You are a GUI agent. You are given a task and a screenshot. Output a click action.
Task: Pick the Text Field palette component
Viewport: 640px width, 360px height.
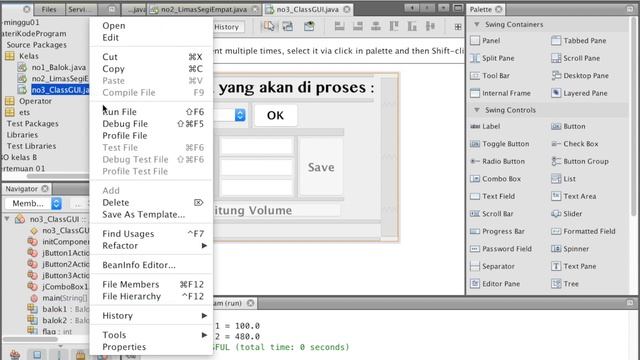(x=492, y=196)
